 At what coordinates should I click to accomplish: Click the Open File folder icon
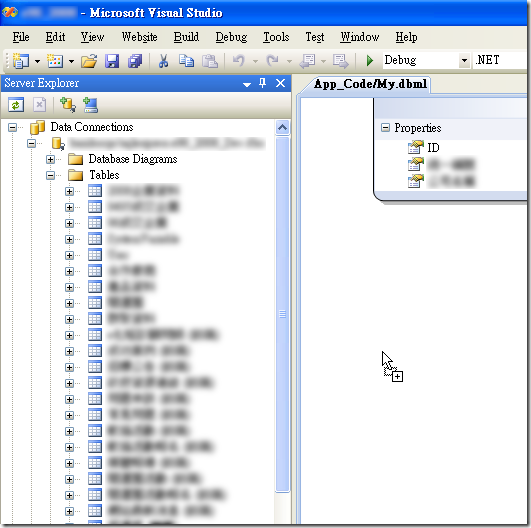pyautogui.click(x=89, y=61)
